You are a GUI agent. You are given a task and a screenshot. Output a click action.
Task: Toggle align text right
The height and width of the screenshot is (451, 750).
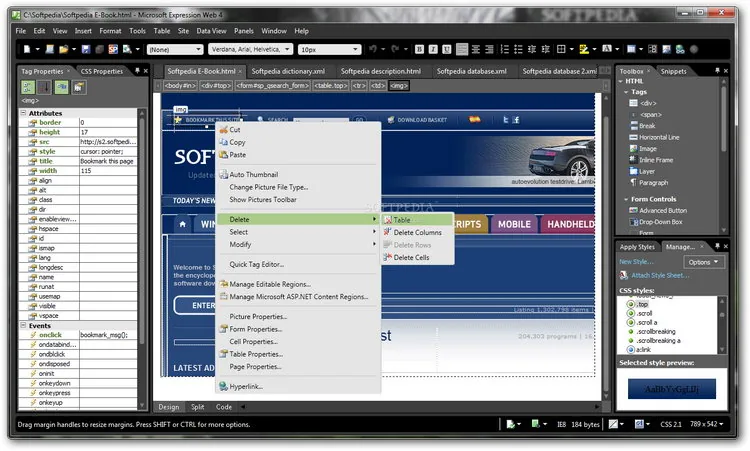489,49
